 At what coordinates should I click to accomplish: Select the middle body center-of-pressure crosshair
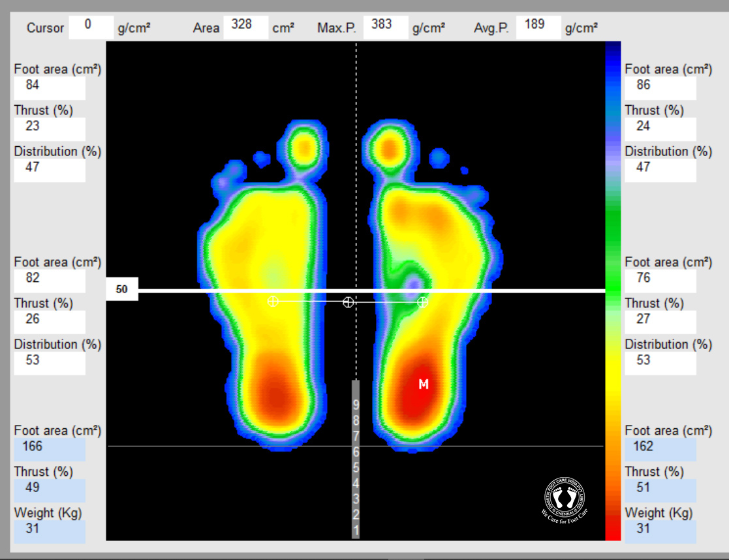pos(349,302)
